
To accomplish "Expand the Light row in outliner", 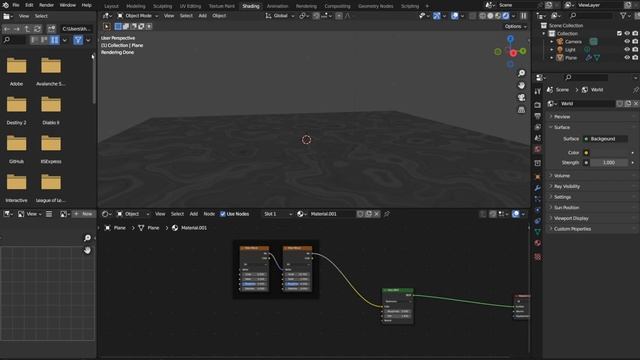I will pos(552,49).
